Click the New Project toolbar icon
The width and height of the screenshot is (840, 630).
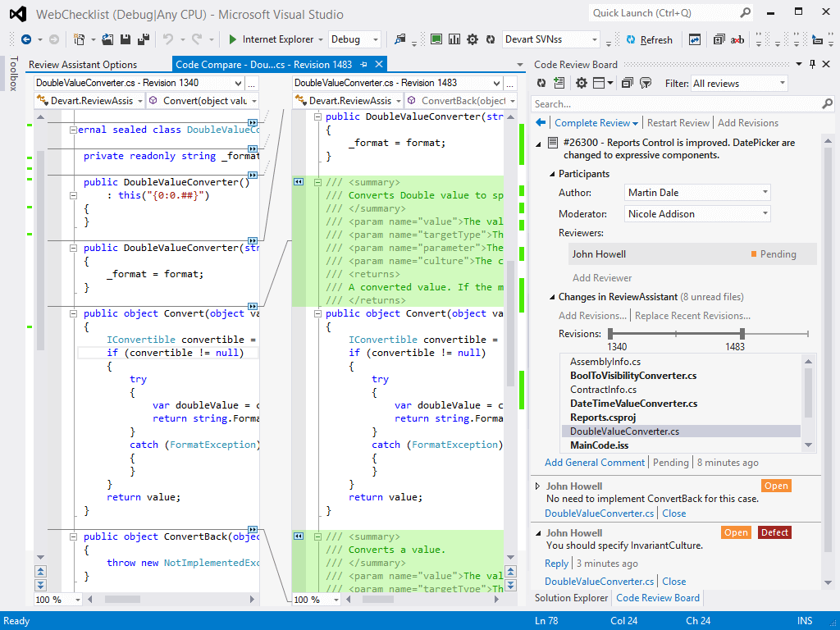click(80, 39)
